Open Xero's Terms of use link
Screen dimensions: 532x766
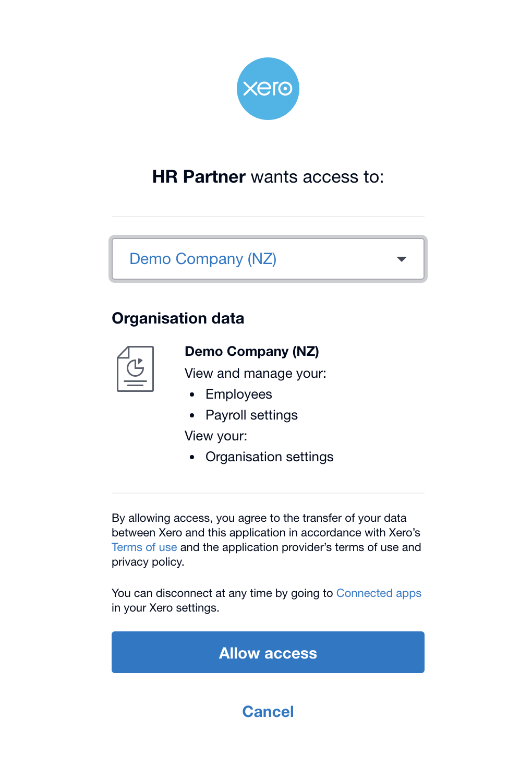[144, 547]
